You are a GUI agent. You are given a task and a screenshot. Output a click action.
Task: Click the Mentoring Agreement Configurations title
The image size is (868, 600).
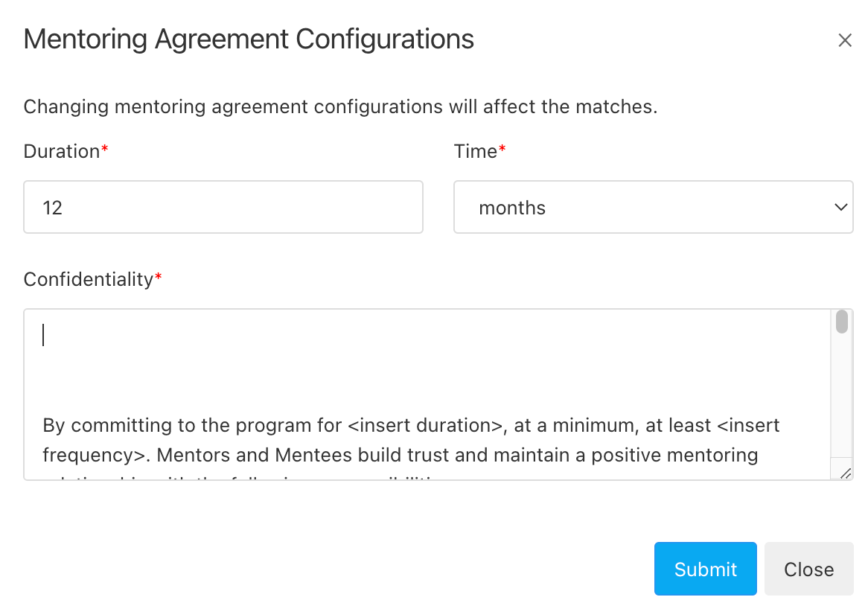tap(249, 39)
